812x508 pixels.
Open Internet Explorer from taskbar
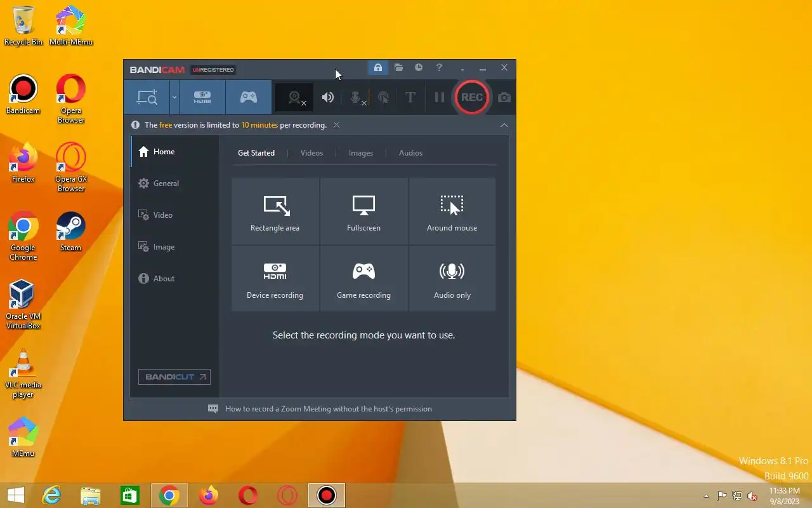[x=51, y=495]
